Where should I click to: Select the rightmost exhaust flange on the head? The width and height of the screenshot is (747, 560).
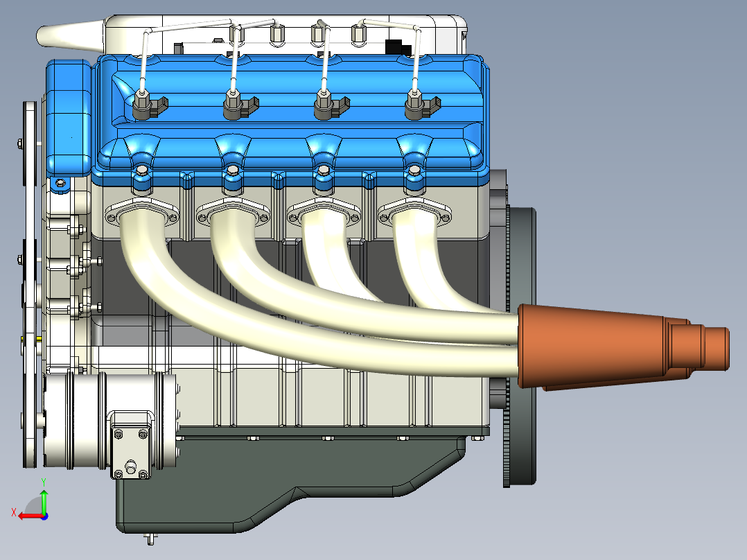(414, 210)
